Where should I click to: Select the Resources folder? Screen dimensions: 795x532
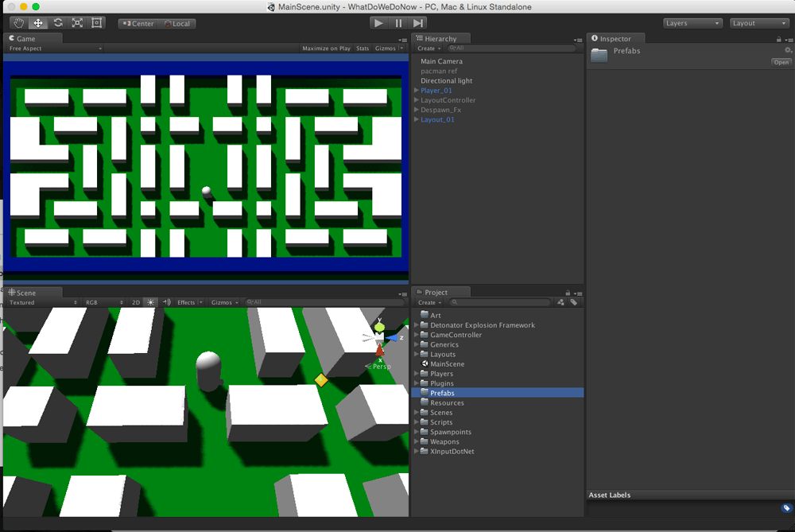click(x=447, y=402)
